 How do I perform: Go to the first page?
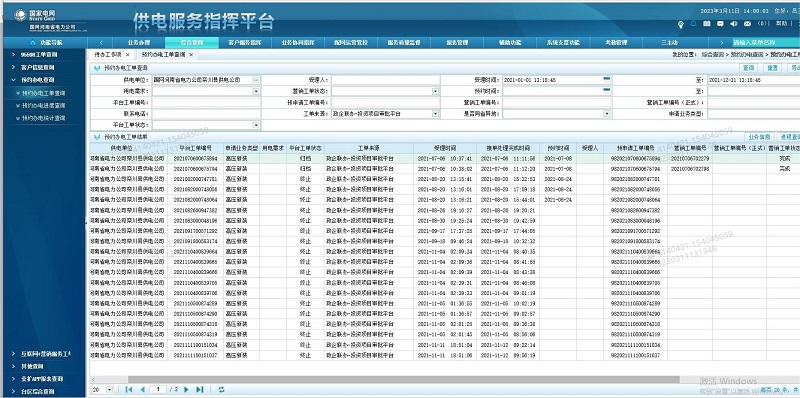(x=129, y=389)
